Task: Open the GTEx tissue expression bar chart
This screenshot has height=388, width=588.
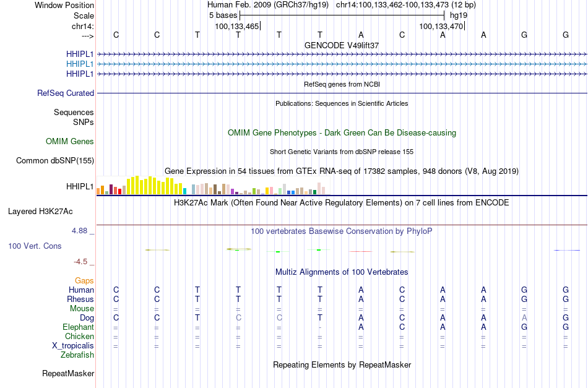Action: [213, 185]
